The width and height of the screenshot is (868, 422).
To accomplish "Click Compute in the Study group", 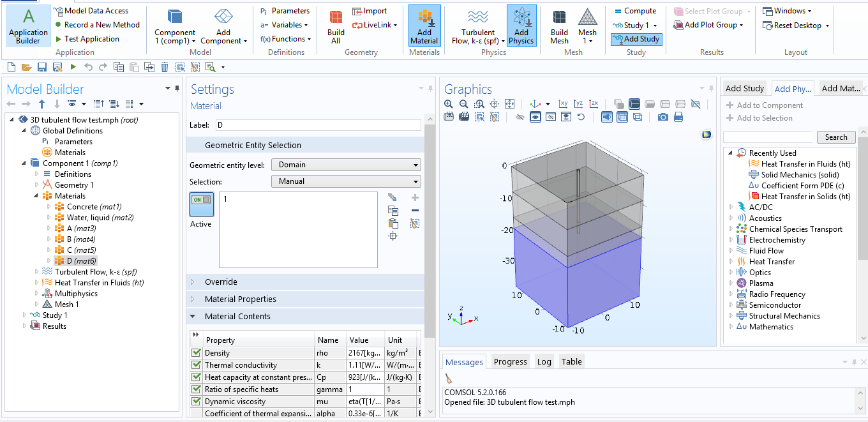I will (x=634, y=11).
